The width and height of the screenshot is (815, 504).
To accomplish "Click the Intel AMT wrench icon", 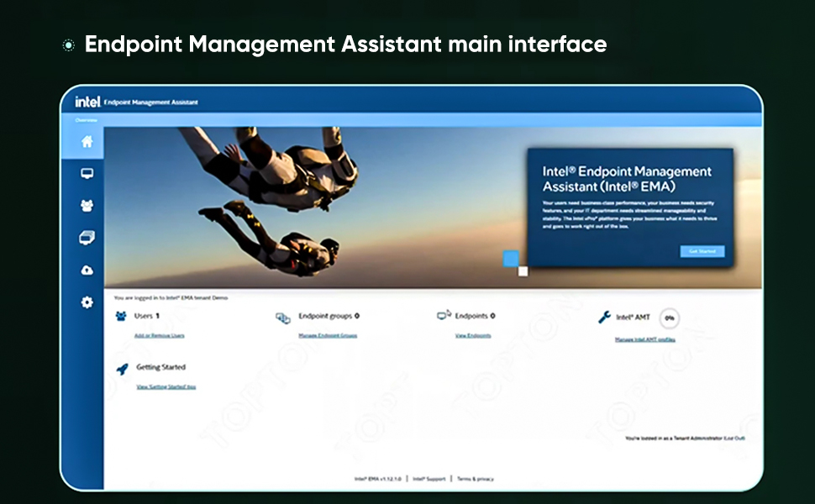I will (x=603, y=318).
